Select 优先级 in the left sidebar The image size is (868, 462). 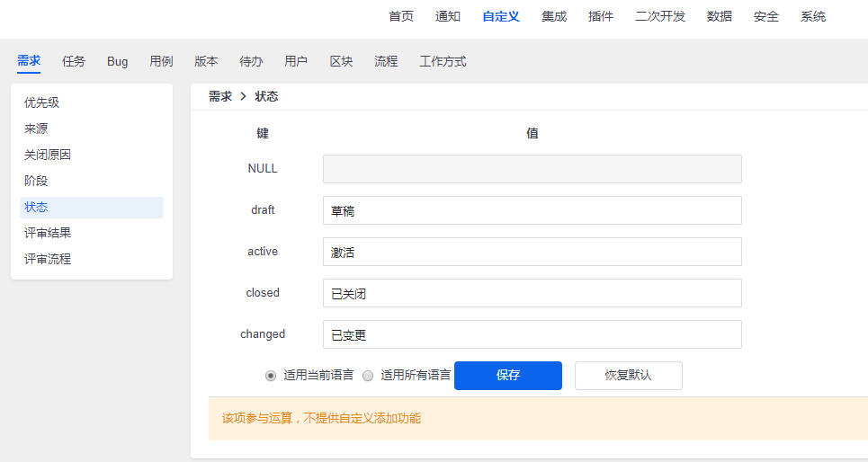click(42, 102)
